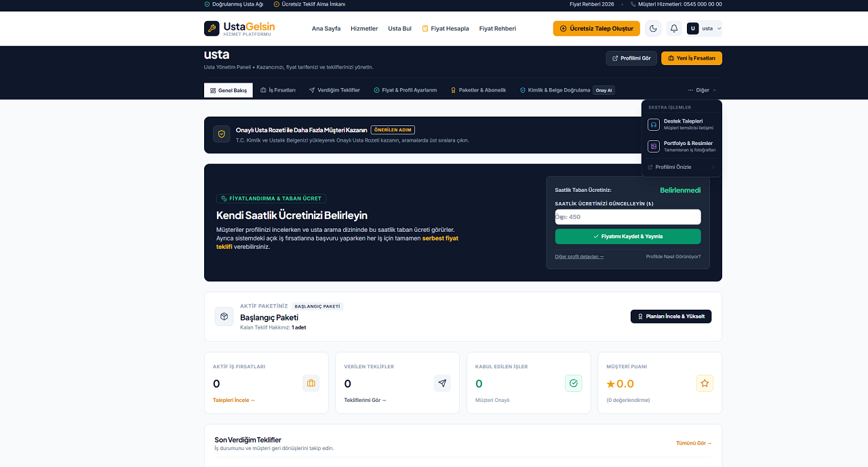
Task: Collapse the Diğer extra actions menu
Action: tap(702, 90)
